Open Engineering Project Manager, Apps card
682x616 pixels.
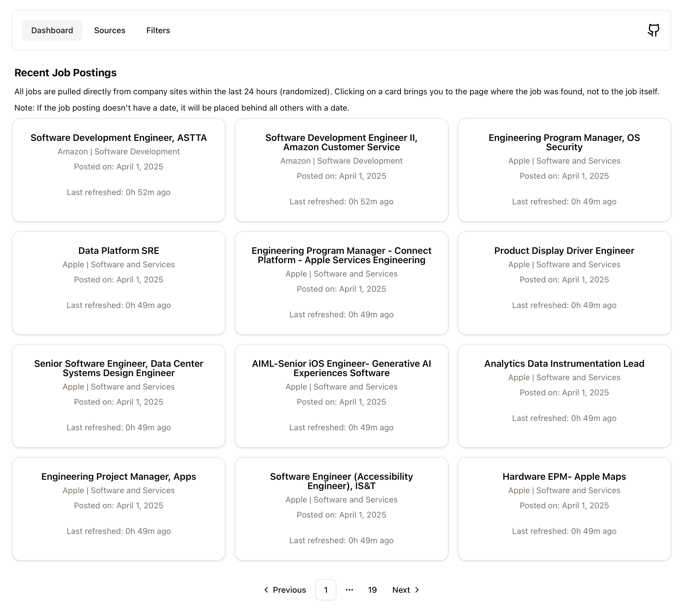(x=119, y=509)
